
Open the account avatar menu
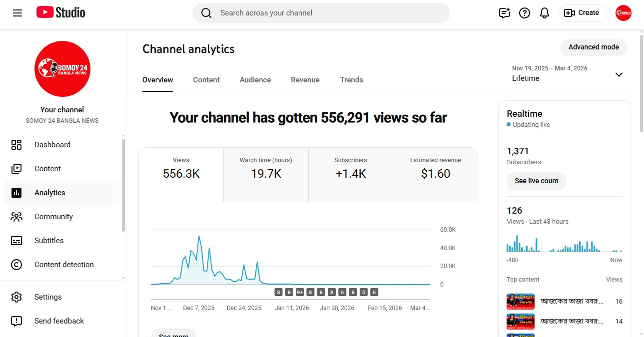624,13
